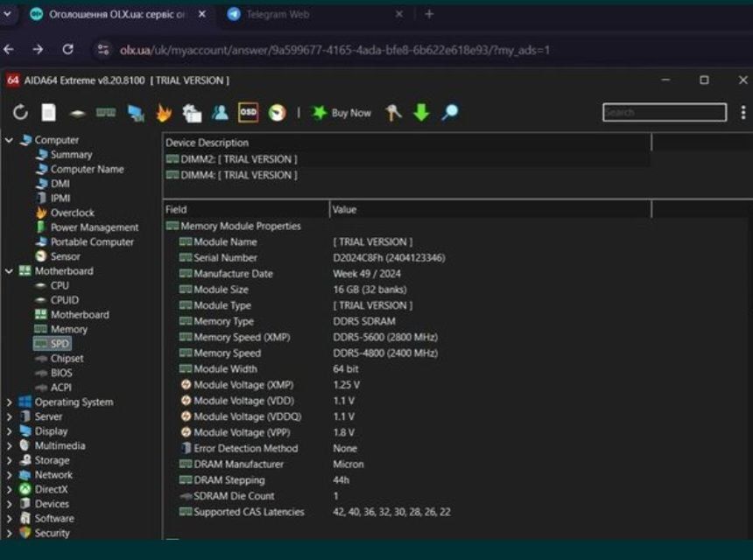Collapse the Computer tree node
Screen dimensions: 753x560
[x=9, y=140]
